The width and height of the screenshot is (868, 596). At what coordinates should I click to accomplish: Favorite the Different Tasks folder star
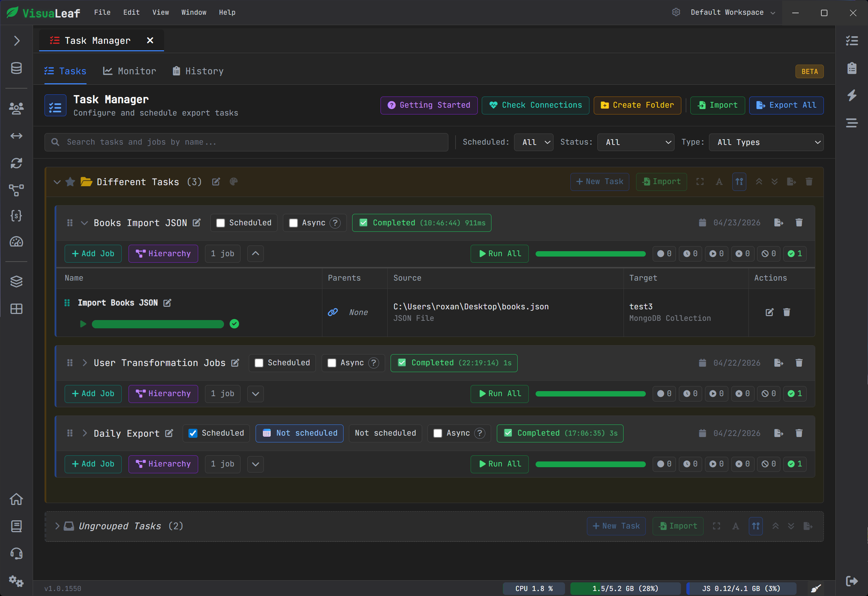pyautogui.click(x=70, y=182)
